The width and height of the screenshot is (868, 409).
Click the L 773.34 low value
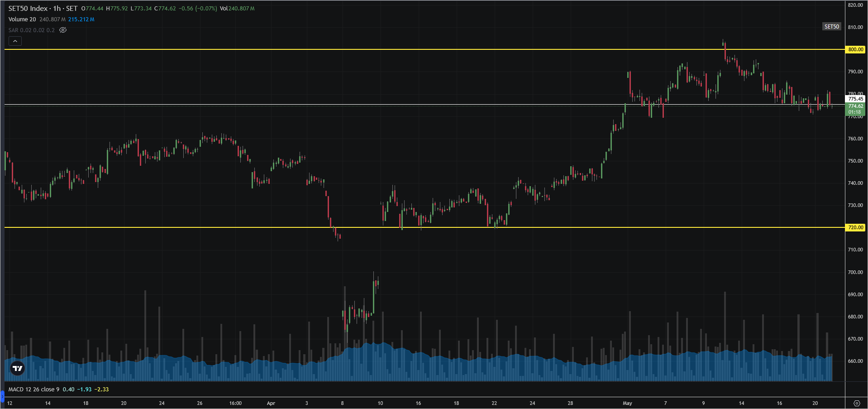pyautogui.click(x=141, y=9)
